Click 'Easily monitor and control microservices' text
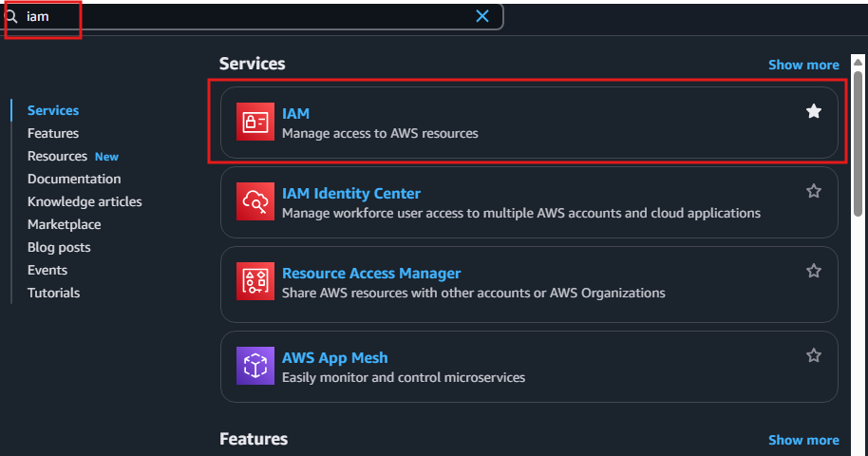The image size is (868, 456). [x=404, y=377]
